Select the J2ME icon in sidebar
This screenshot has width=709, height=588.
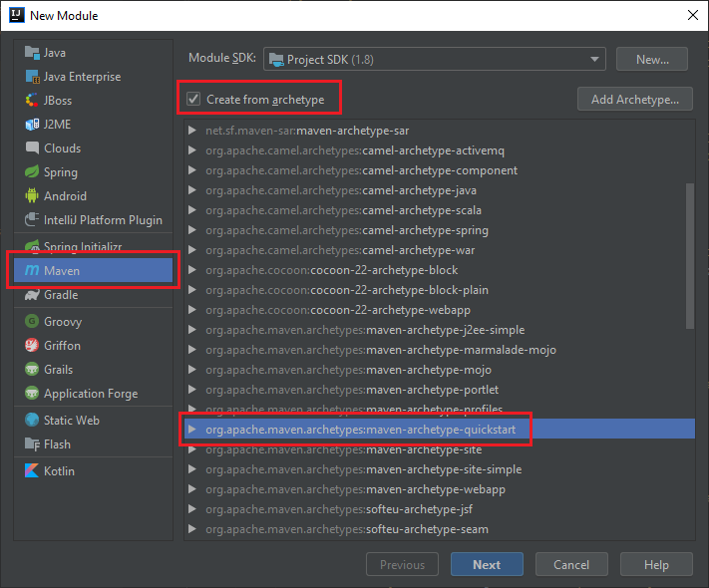click(x=32, y=125)
